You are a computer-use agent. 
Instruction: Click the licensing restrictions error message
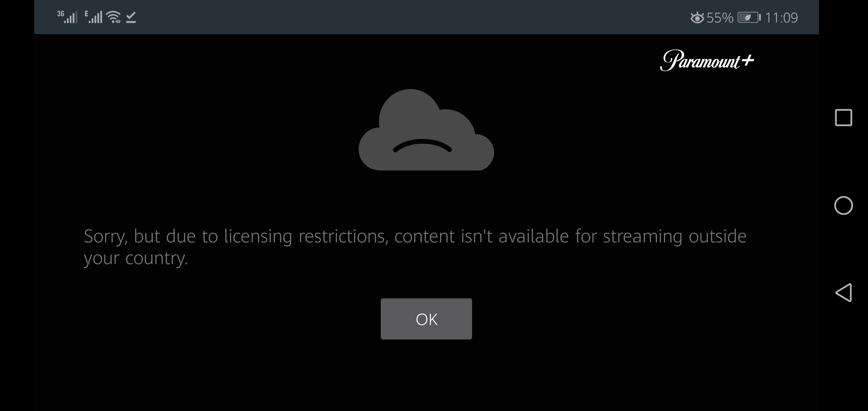[415, 247]
